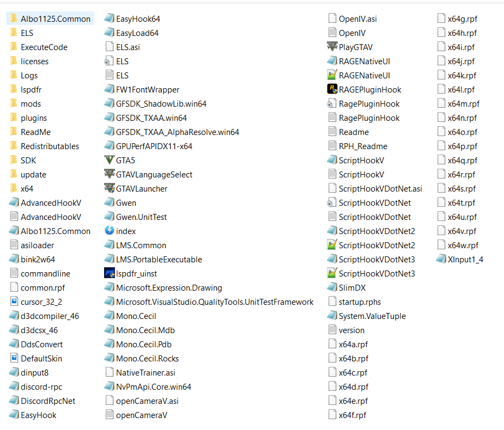Select the ScriptHookVDotNet.asi file name

380,188
